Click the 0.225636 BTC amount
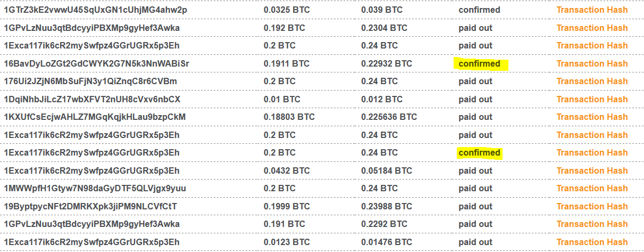Viewport: 644px width, 252px height. click(389, 117)
